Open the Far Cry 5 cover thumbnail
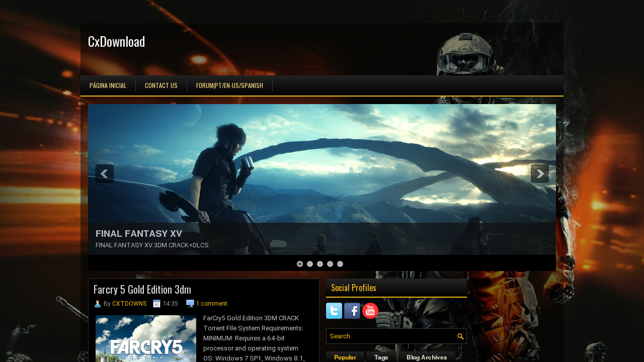The image size is (644, 362). click(x=146, y=338)
